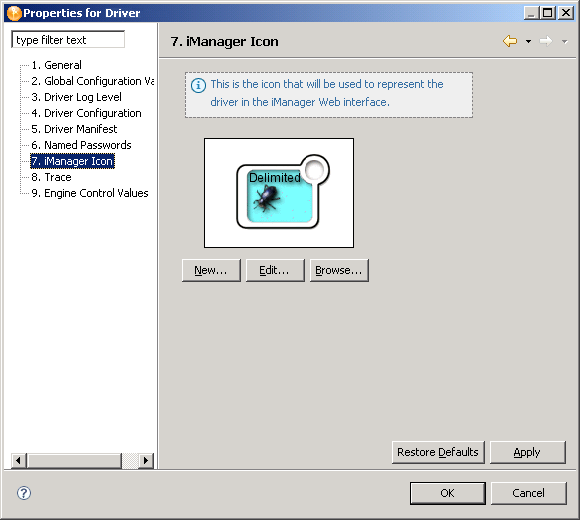Click the info icon in the message box
The height and width of the screenshot is (520, 580).
tap(198, 85)
